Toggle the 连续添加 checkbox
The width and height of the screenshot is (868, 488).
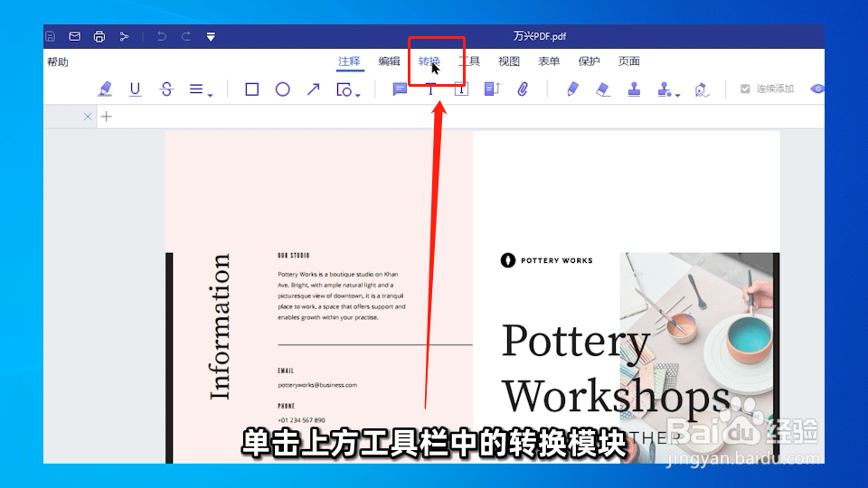pyautogui.click(x=745, y=89)
